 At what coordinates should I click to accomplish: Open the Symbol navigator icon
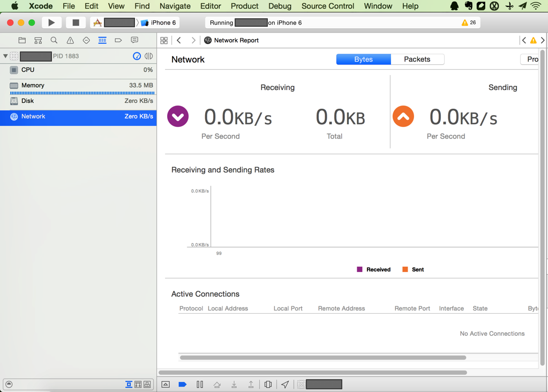38,40
